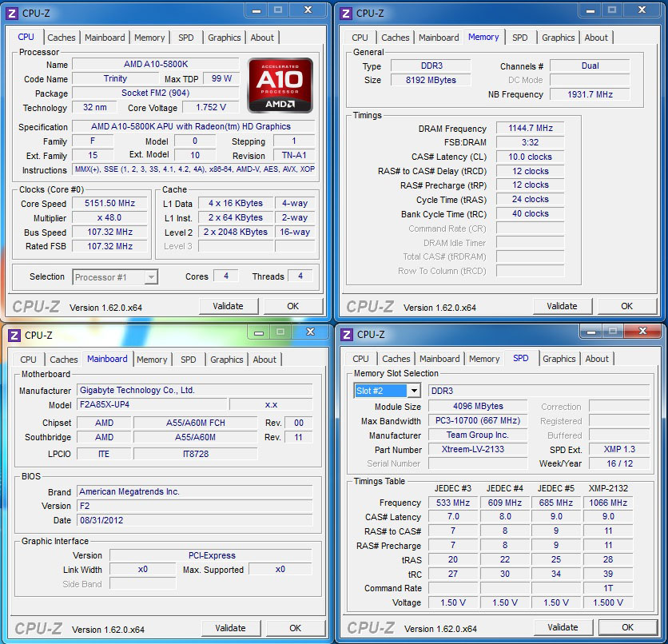The width and height of the screenshot is (668, 644).
Task: Open Memory tab in the SPD window
Action: click(484, 359)
